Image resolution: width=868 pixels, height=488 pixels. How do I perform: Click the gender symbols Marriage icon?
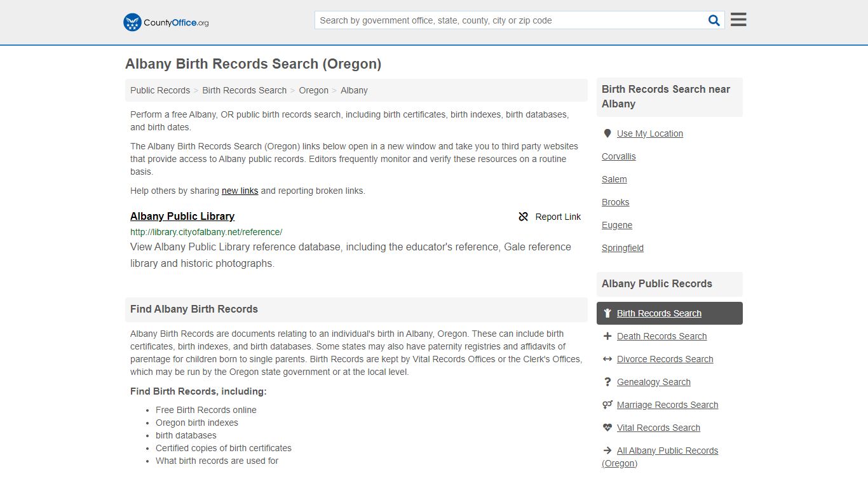607,405
